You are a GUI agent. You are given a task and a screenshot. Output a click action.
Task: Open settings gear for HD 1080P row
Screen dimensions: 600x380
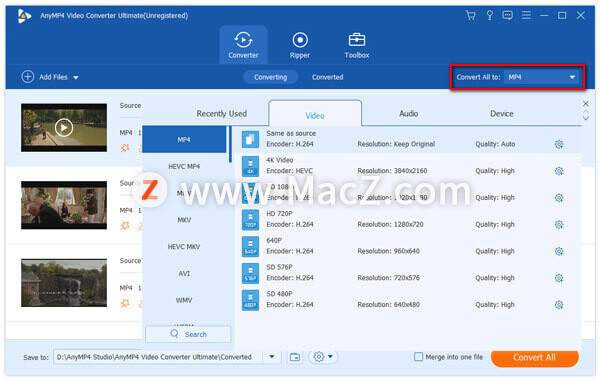point(559,198)
